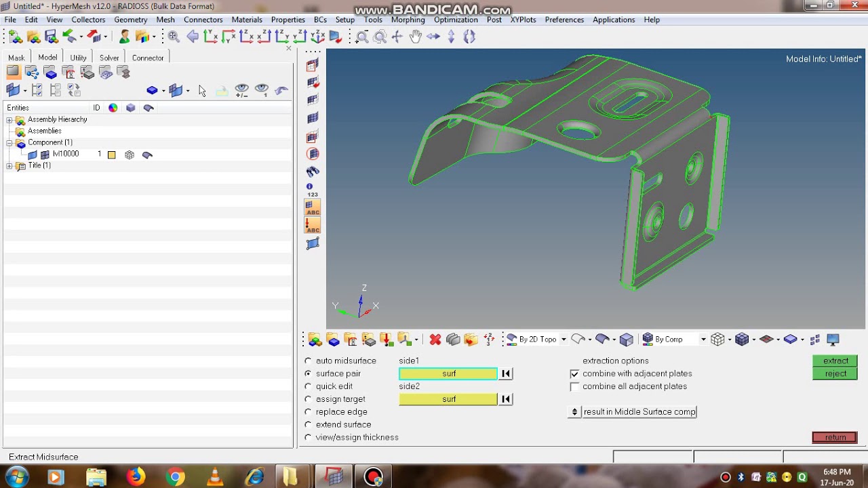Viewport: 868px width, 488px height.
Task: Switch to the Utility tab
Action: [x=78, y=58]
